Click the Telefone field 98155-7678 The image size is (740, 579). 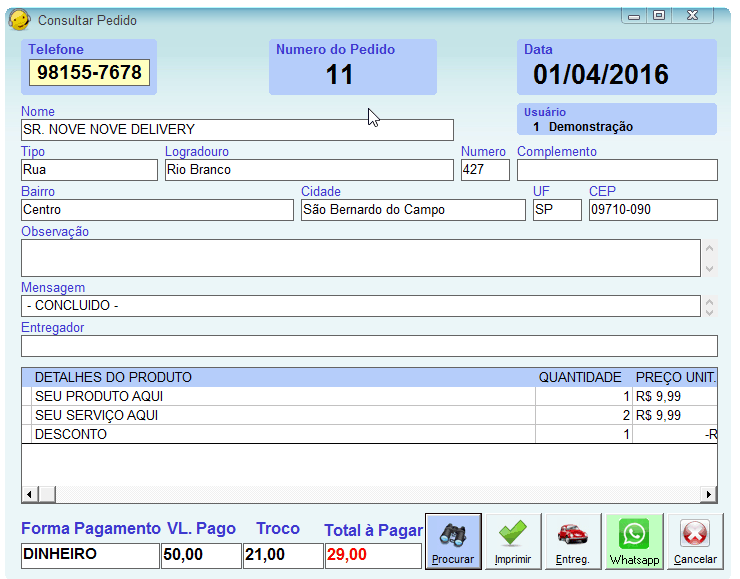(89, 72)
